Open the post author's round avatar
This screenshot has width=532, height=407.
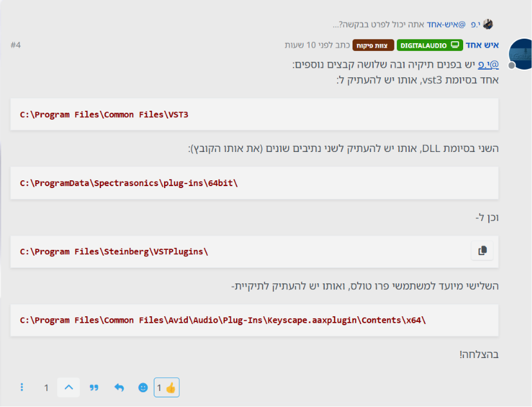(520, 54)
